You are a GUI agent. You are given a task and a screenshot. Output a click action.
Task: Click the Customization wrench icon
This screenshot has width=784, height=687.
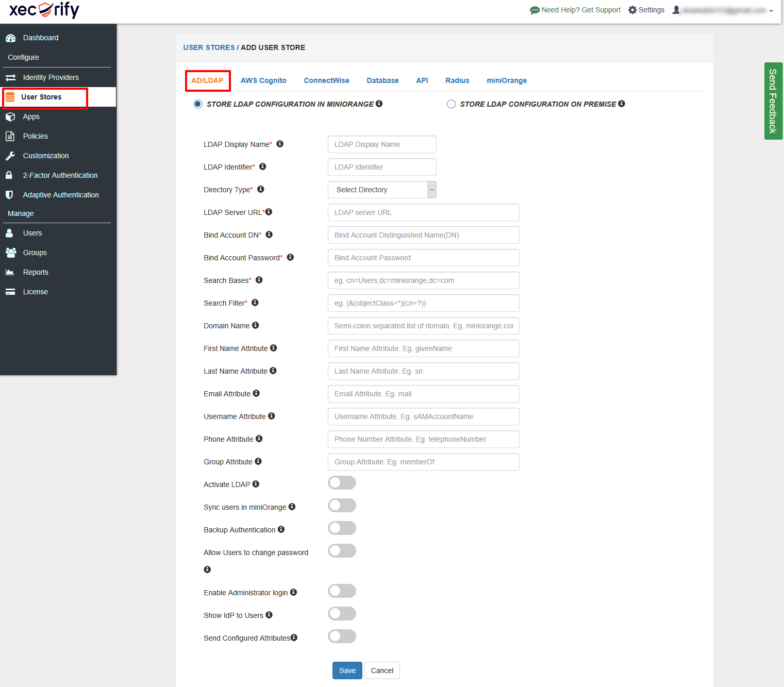[x=10, y=156]
